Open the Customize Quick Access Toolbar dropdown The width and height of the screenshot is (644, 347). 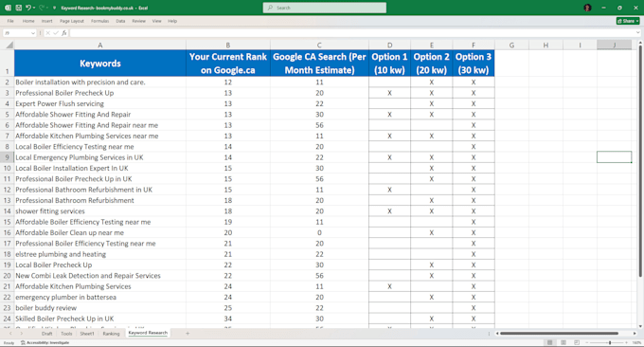coord(54,8)
